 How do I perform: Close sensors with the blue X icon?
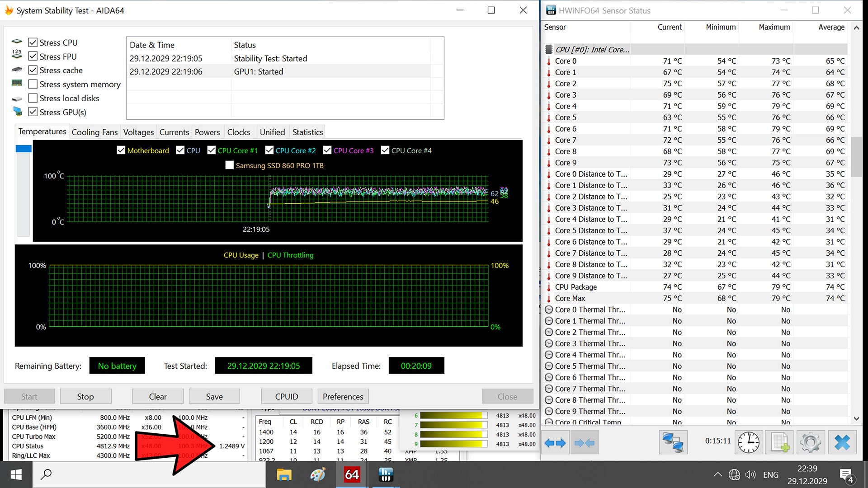(842, 443)
